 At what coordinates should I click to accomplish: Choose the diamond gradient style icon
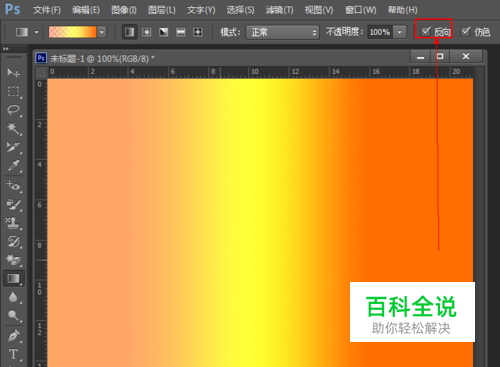198,32
